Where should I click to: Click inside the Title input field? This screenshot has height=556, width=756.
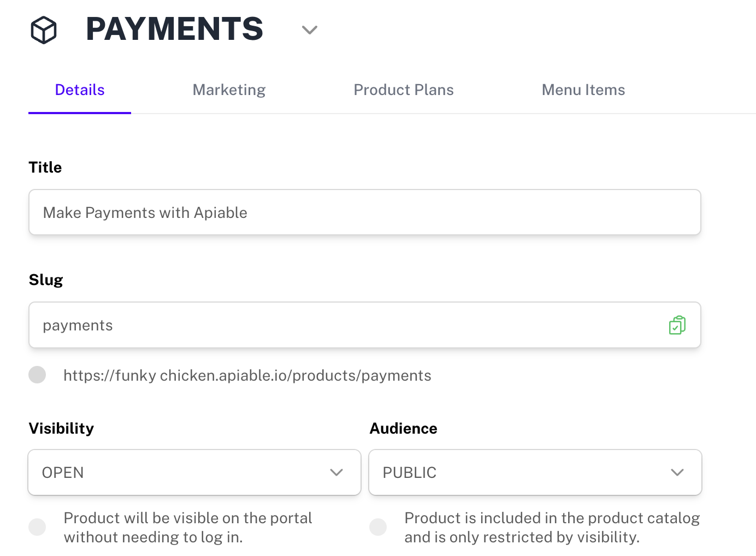click(364, 212)
